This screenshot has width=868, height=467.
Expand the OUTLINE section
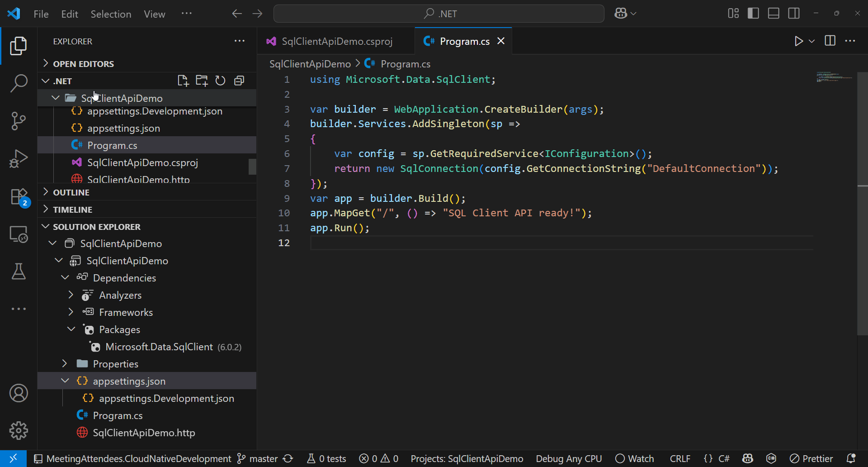(x=71, y=192)
